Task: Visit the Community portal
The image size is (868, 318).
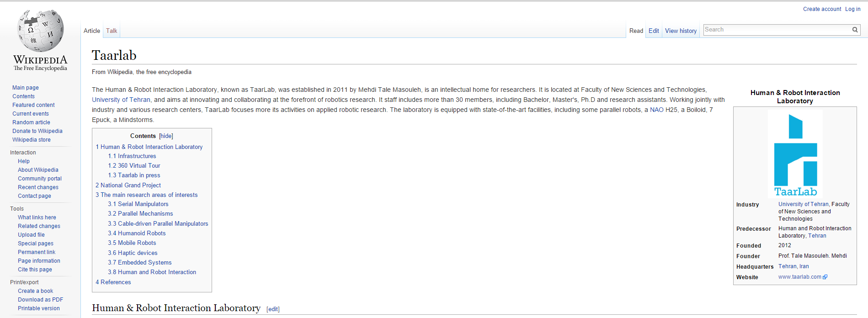Action: pyautogui.click(x=40, y=179)
